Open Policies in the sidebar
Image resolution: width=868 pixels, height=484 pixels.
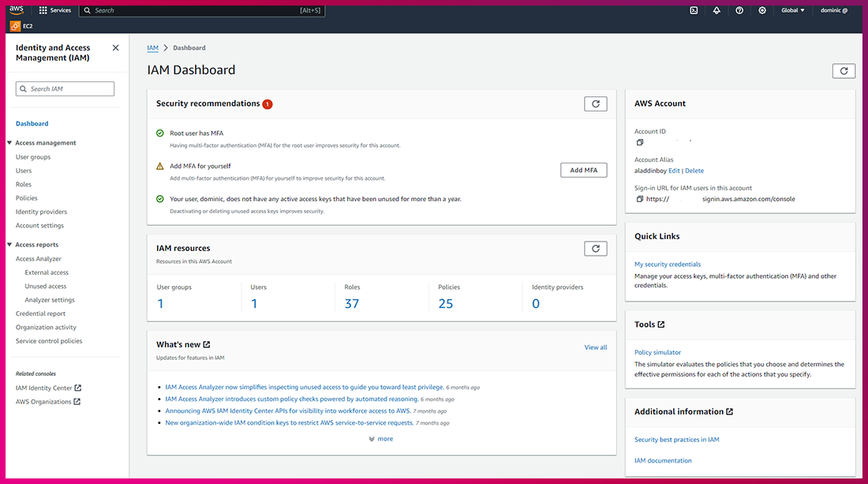tap(27, 198)
